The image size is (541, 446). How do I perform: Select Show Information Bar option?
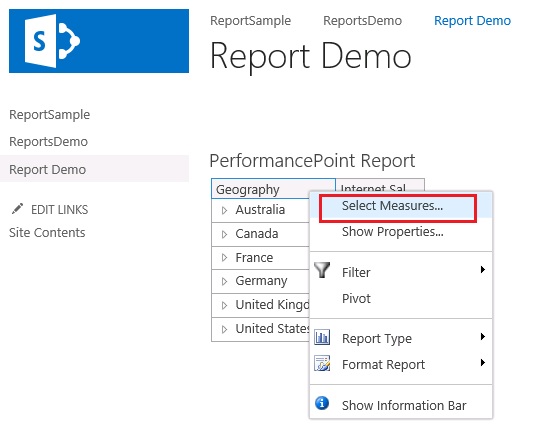pyautogui.click(x=404, y=405)
